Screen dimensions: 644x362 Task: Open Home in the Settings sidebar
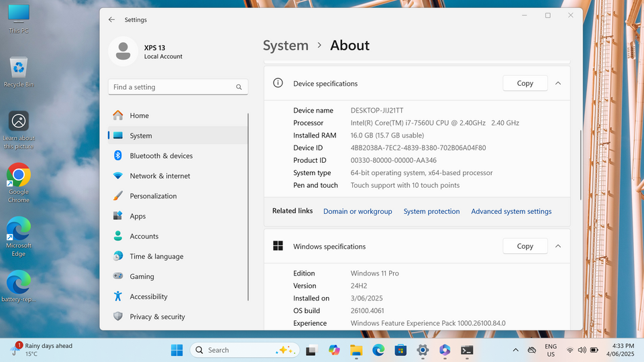click(x=177, y=115)
